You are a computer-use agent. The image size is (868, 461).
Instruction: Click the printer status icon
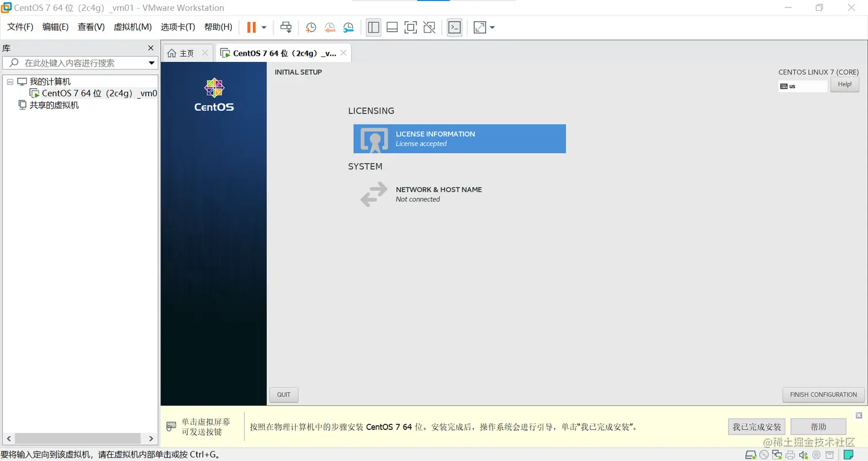click(x=790, y=455)
